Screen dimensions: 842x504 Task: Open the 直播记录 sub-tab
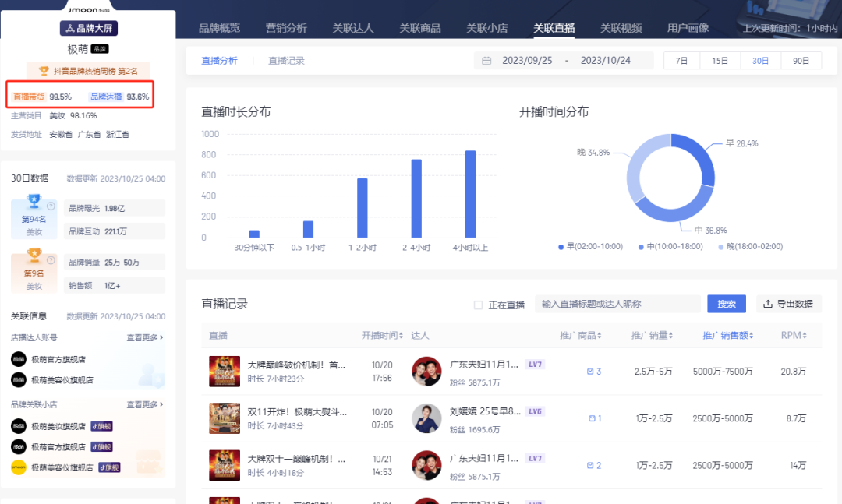(x=286, y=61)
